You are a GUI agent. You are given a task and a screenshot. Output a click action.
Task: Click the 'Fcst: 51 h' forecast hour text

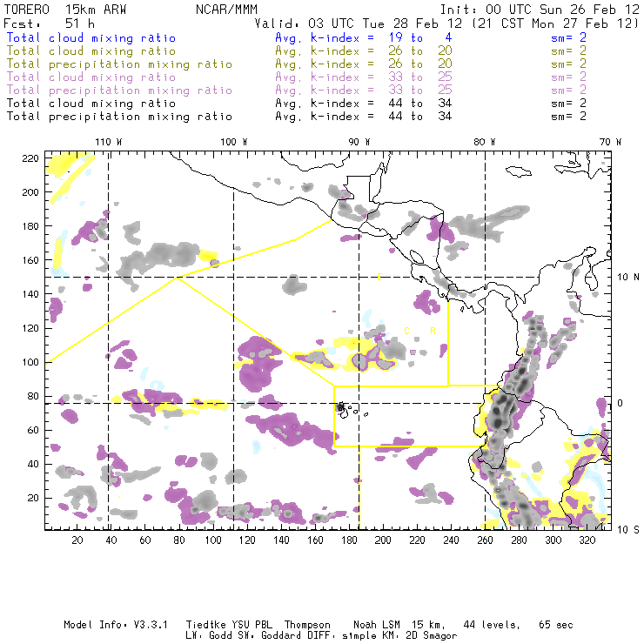[49, 23]
